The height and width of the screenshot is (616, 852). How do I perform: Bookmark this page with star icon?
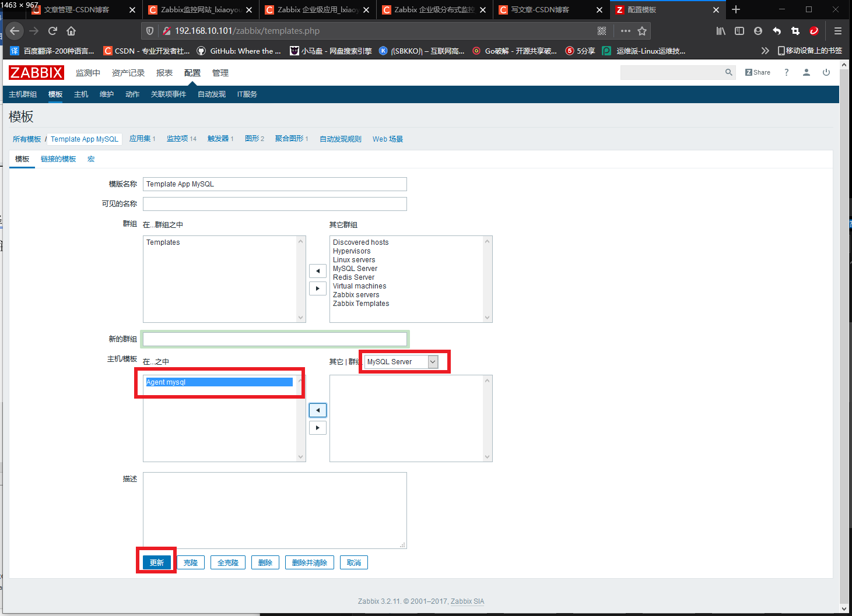[642, 31]
